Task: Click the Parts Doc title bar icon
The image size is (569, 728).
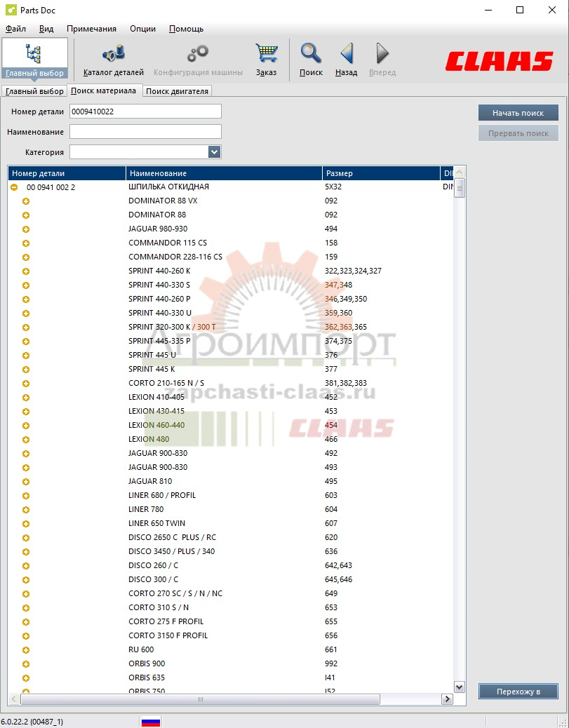Action: (x=11, y=10)
